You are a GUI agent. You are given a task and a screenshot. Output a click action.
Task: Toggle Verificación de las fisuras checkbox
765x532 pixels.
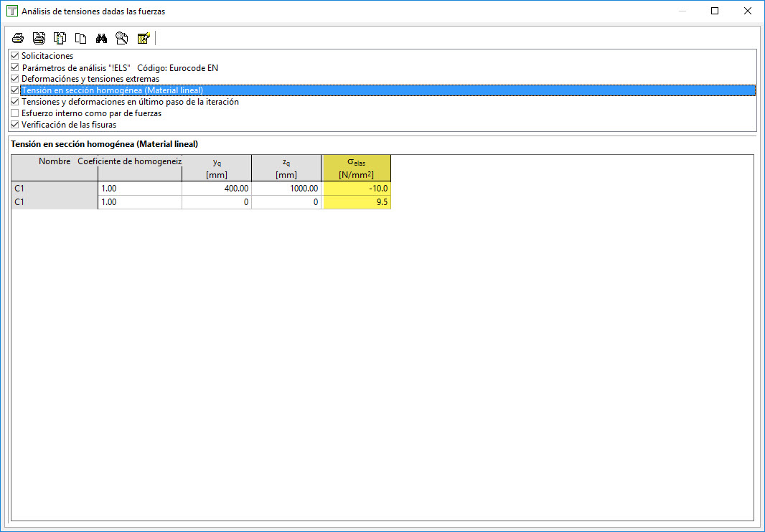pyautogui.click(x=15, y=125)
